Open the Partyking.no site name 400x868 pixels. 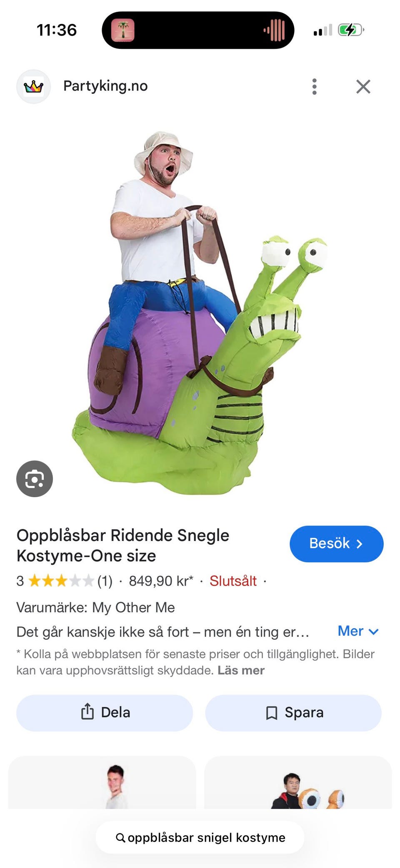coord(105,86)
